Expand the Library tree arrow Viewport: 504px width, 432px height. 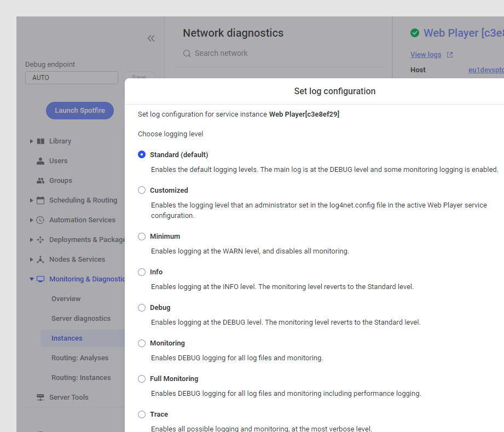point(32,141)
